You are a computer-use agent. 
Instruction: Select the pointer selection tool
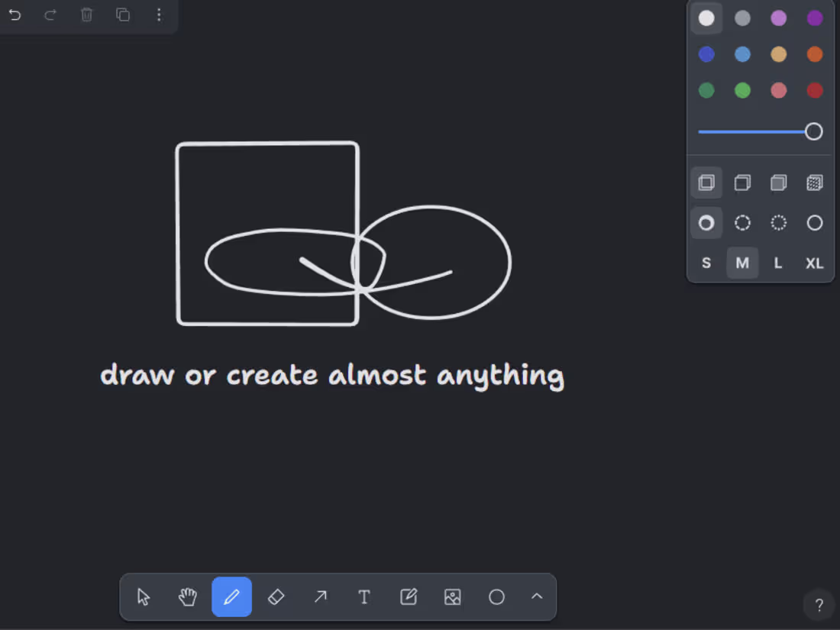click(x=143, y=597)
